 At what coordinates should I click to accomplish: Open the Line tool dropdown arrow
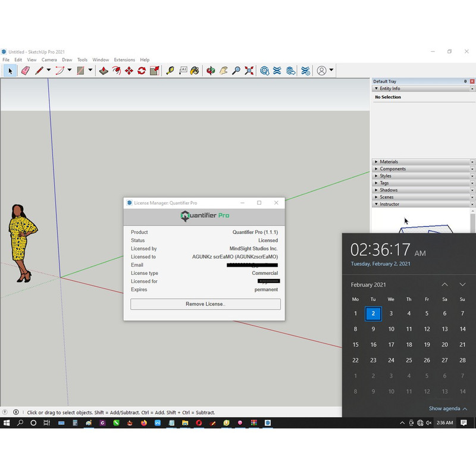(49, 70)
